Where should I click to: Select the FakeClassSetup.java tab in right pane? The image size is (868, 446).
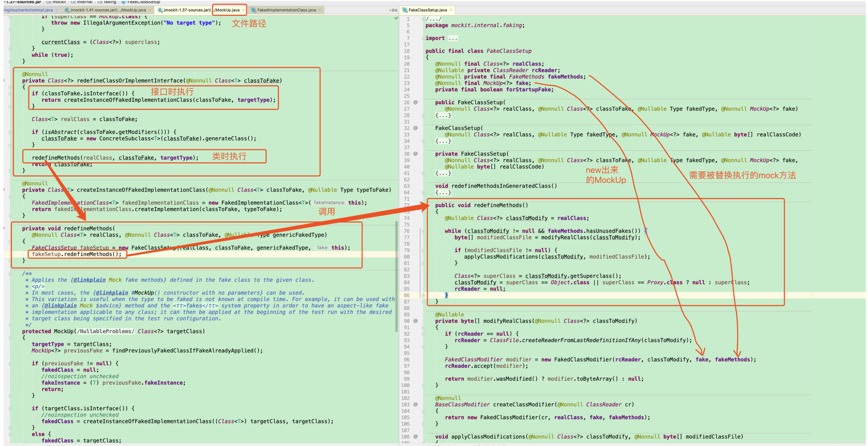point(427,10)
